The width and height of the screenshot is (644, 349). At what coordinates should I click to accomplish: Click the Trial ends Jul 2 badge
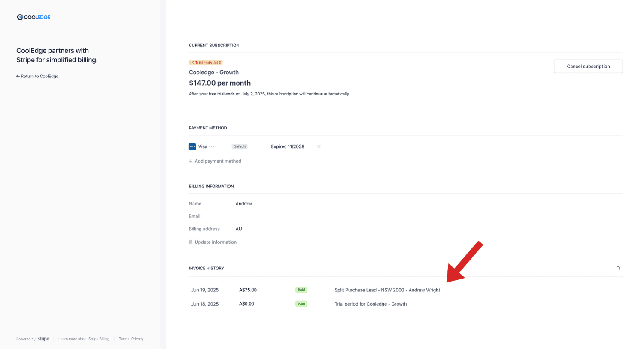206,62
